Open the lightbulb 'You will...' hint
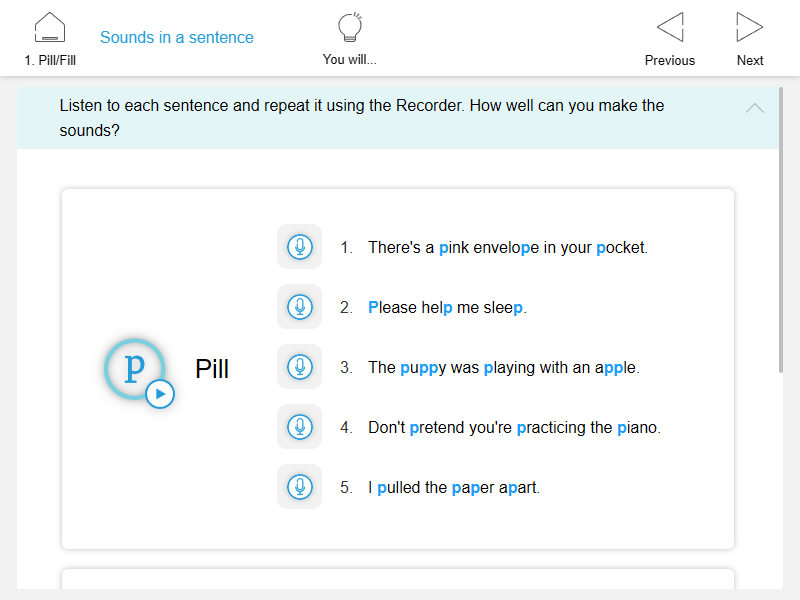The image size is (800, 600). 349,27
